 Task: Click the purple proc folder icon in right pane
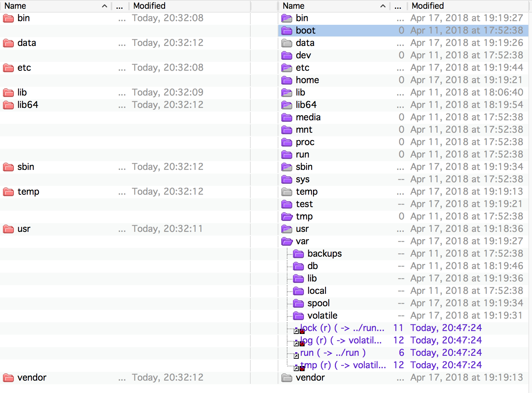(287, 142)
